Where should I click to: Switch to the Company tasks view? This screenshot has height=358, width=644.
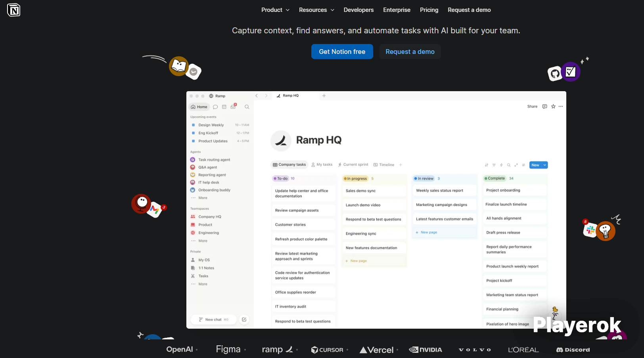289,165
